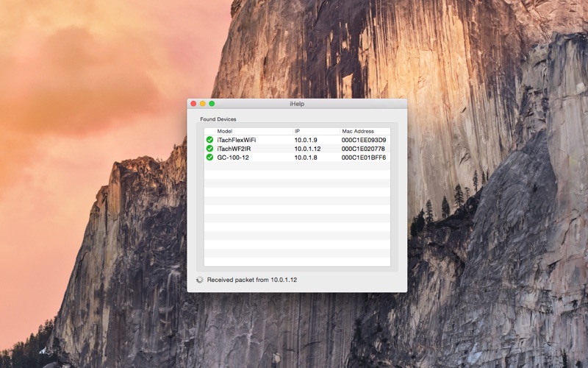This screenshot has height=368, width=588.
Task: Click green check icon beside GC-100-12
Action: click(209, 157)
